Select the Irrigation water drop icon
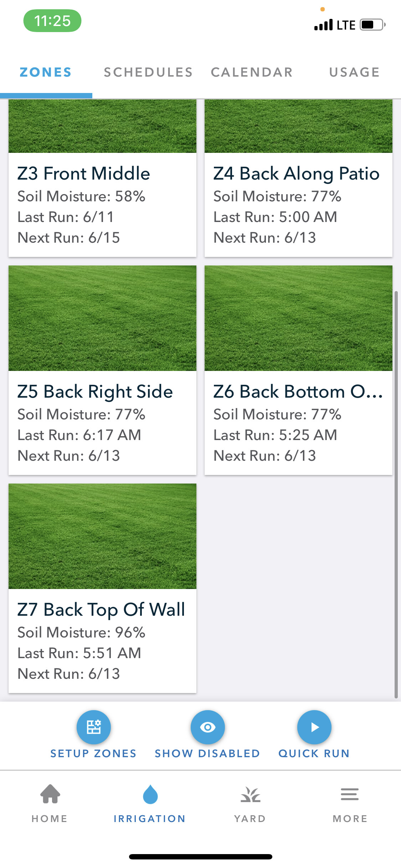The width and height of the screenshot is (401, 868). pyautogui.click(x=150, y=794)
